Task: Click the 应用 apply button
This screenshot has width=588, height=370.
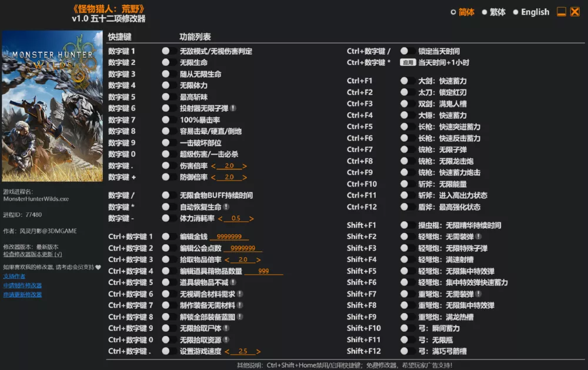Action: pyautogui.click(x=407, y=62)
